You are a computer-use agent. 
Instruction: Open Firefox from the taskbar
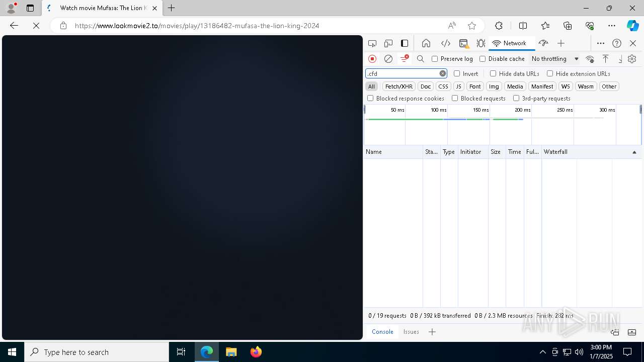tap(256, 352)
